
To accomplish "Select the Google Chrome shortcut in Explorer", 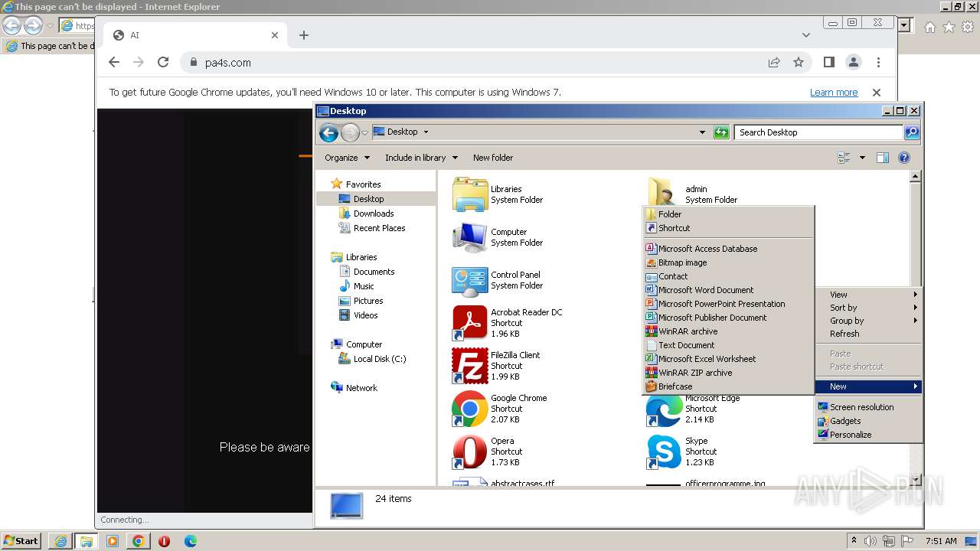I will [x=470, y=409].
